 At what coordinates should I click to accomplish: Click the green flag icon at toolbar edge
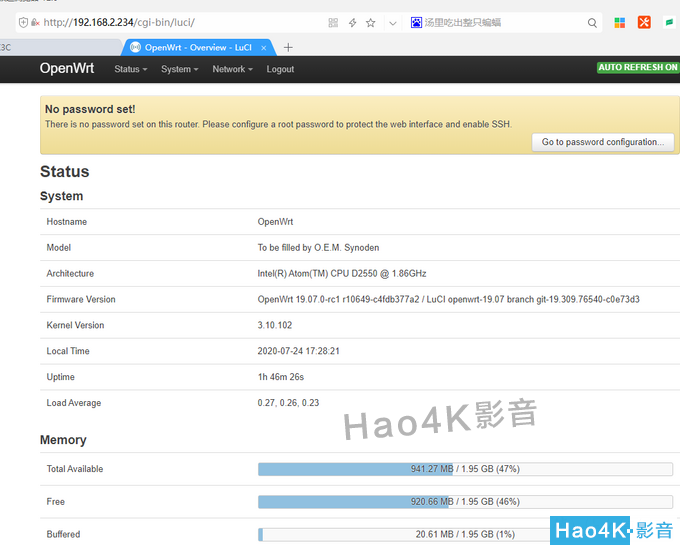click(x=670, y=22)
